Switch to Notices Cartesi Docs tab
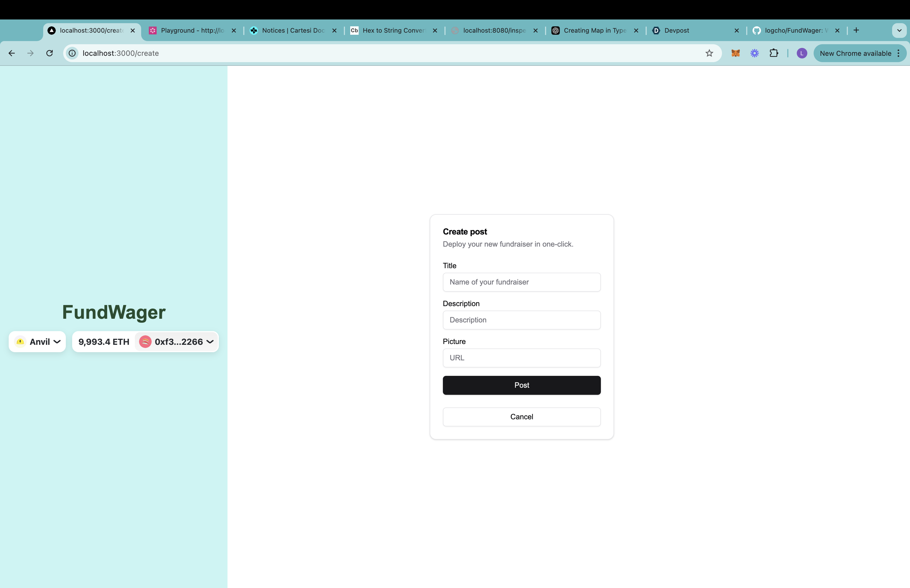910x588 pixels. tap(293, 30)
